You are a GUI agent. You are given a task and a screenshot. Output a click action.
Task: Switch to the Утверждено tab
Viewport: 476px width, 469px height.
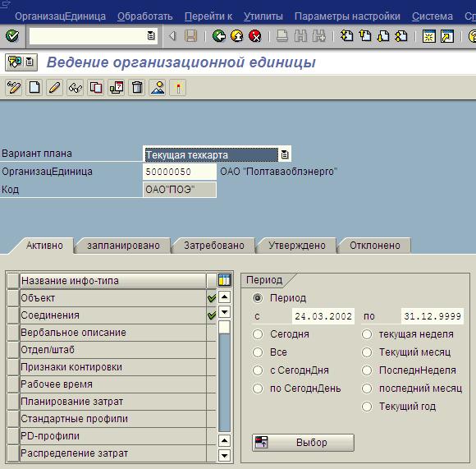297,246
